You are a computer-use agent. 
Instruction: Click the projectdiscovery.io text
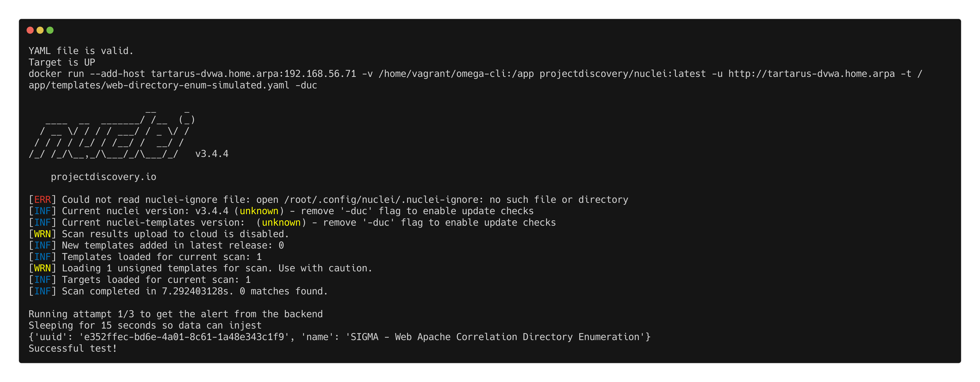pos(104,177)
